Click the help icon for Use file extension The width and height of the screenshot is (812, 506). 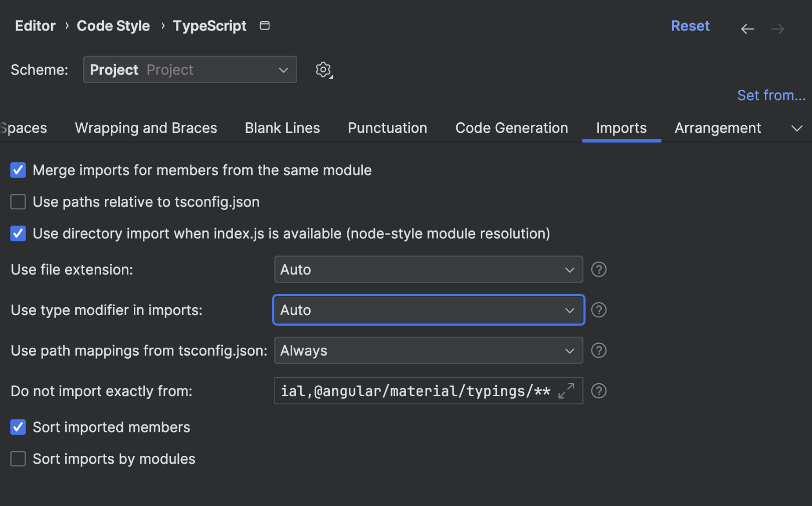point(598,270)
